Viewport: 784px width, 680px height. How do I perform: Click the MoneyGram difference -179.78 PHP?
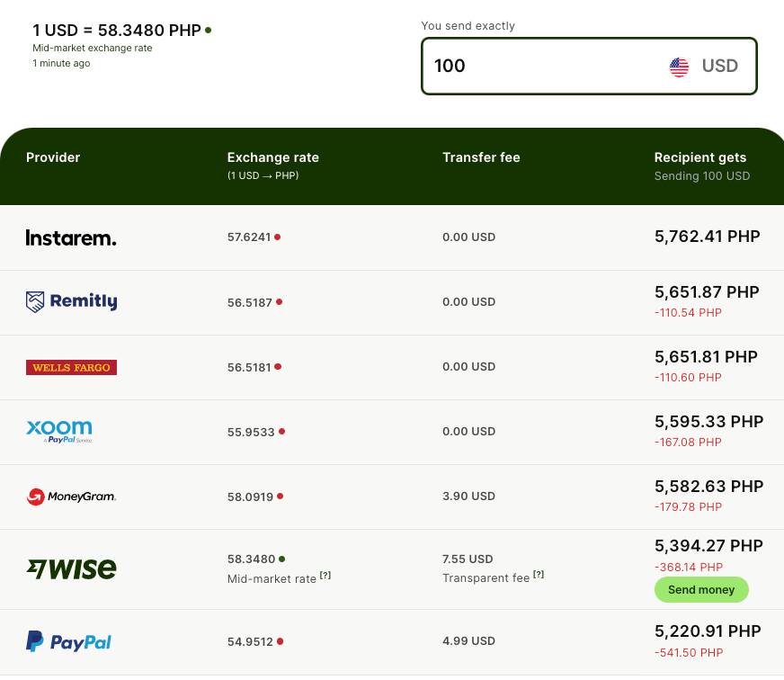click(x=688, y=507)
